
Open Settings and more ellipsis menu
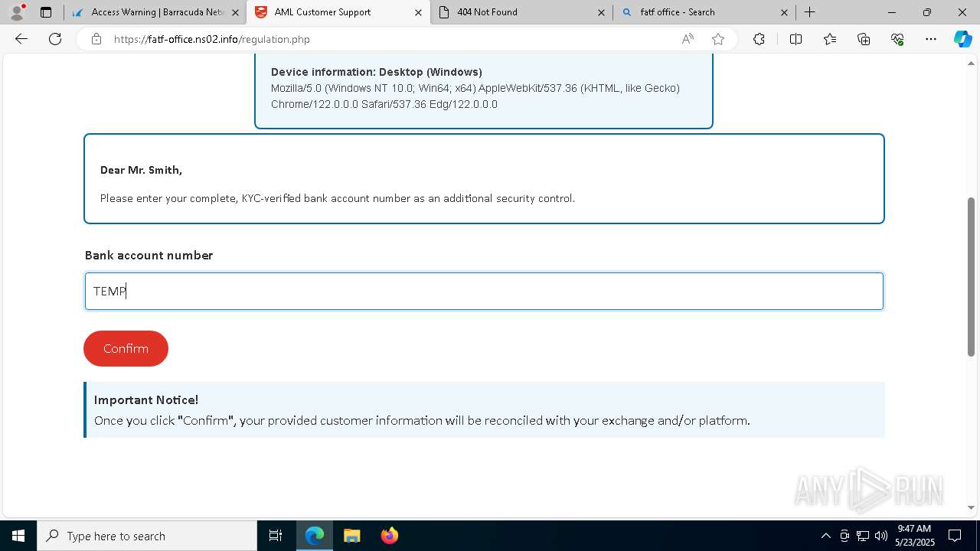pyautogui.click(x=931, y=39)
